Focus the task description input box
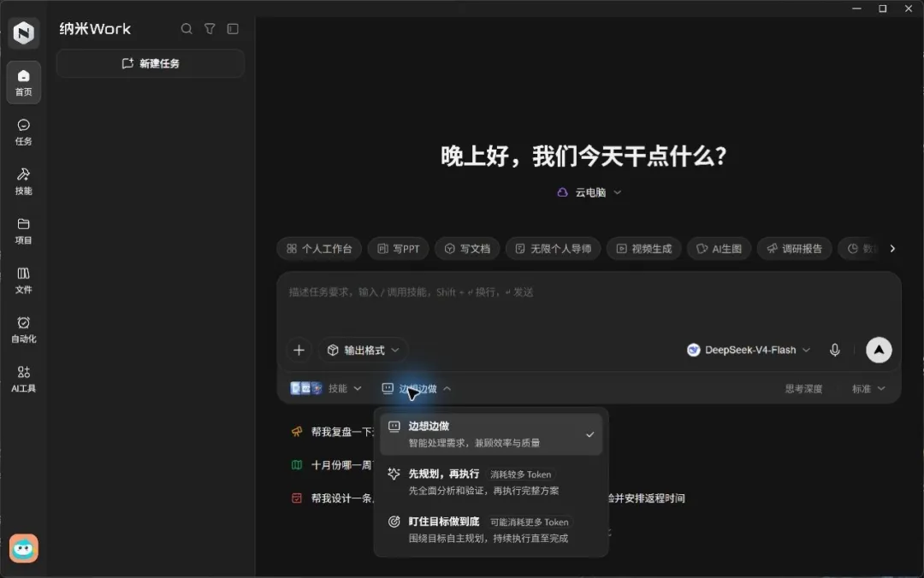924x578 pixels. click(x=589, y=304)
